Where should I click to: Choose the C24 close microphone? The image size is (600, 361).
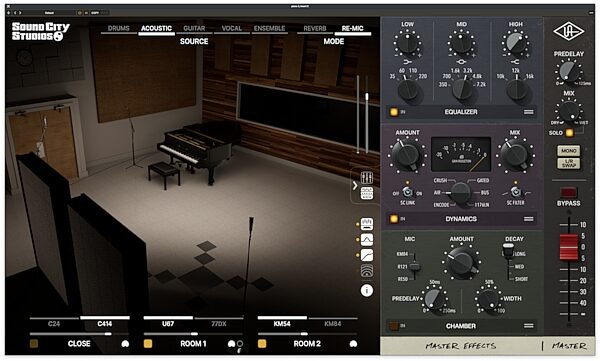click(54, 322)
